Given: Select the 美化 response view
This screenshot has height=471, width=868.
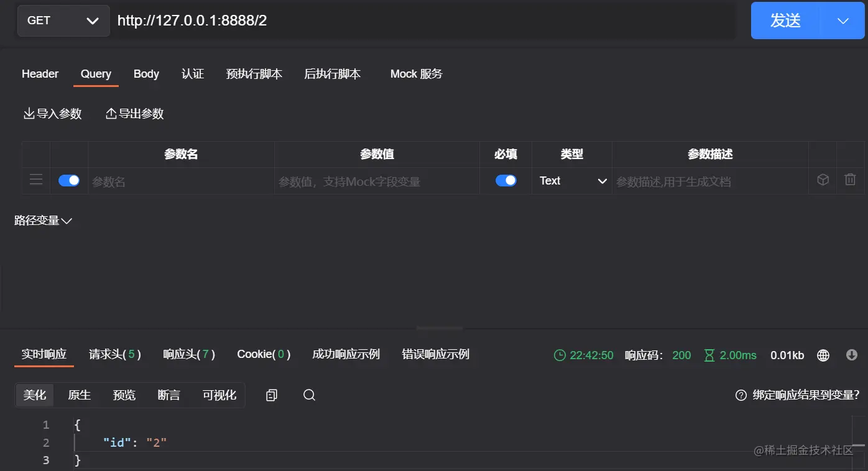Looking at the screenshot, I should point(35,395).
